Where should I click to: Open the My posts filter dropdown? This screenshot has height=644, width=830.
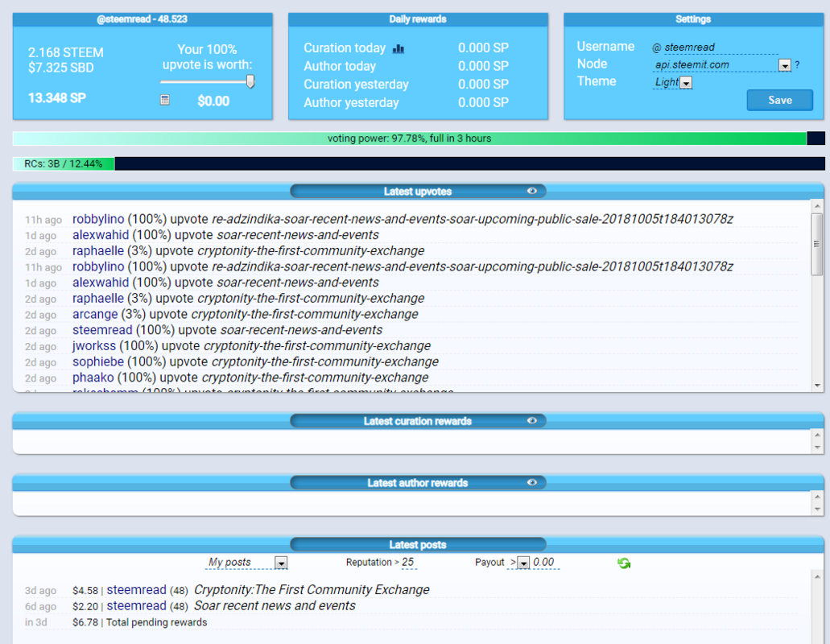(281, 563)
